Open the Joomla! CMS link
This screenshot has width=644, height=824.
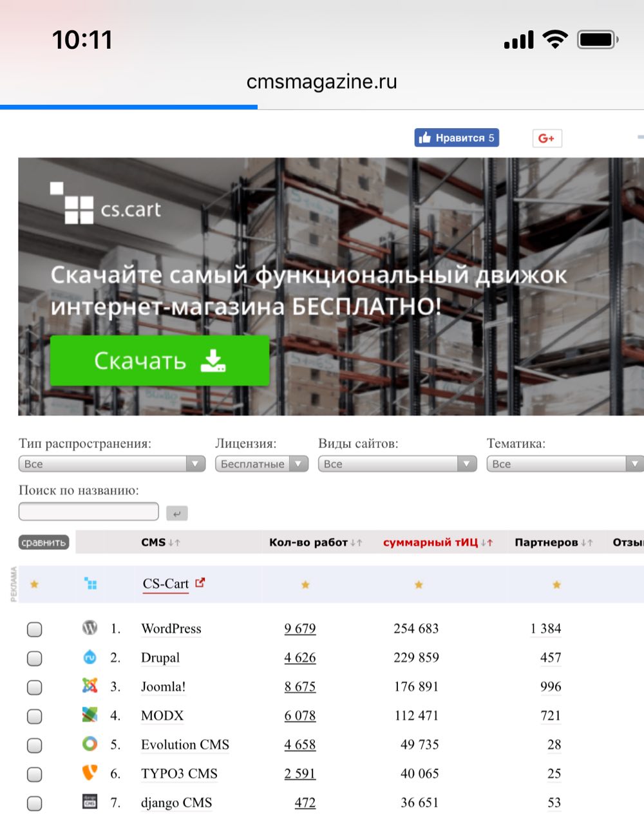click(164, 687)
